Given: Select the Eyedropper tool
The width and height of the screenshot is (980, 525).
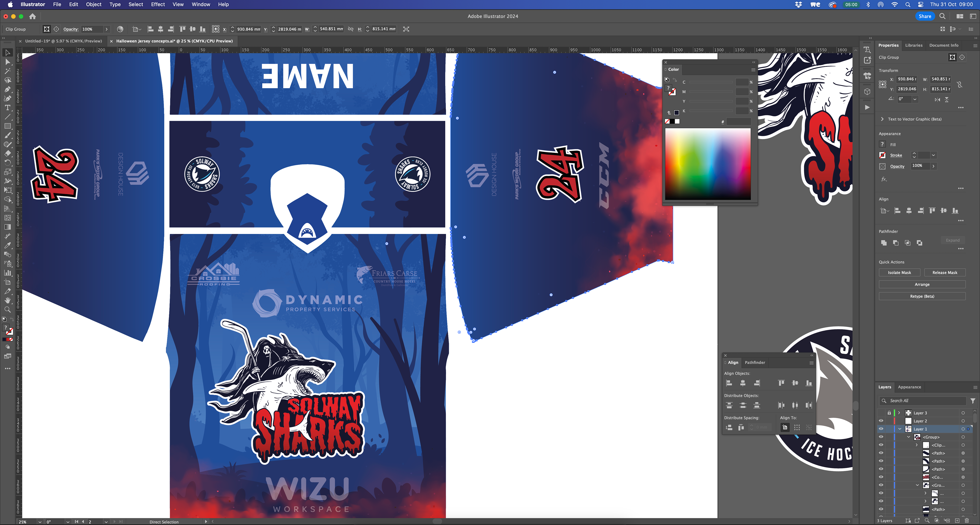Looking at the screenshot, I should point(7,245).
